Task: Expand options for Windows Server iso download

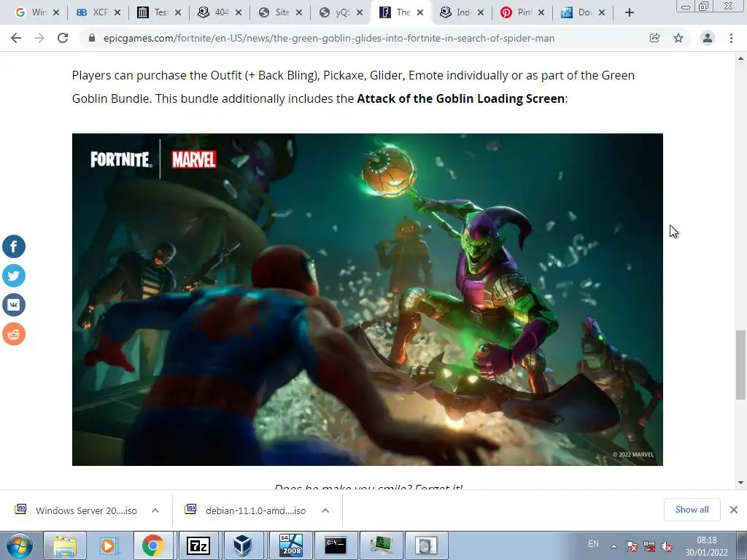Action: [155, 510]
